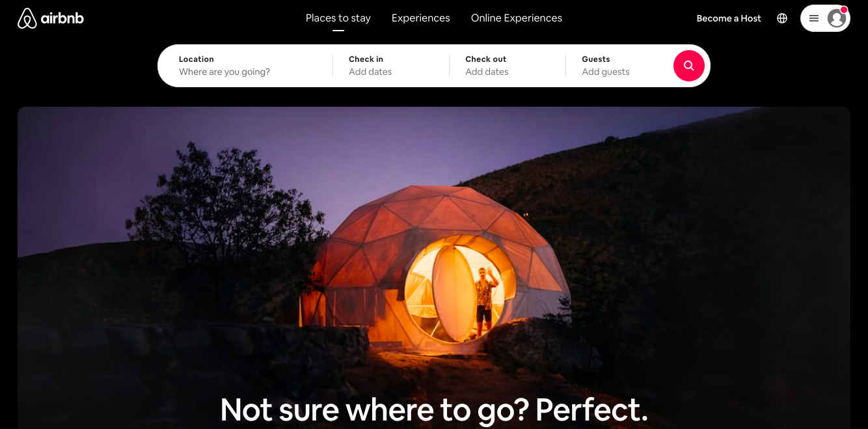868x429 pixels.
Task: Click the user profile avatar icon
Action: 837,18
